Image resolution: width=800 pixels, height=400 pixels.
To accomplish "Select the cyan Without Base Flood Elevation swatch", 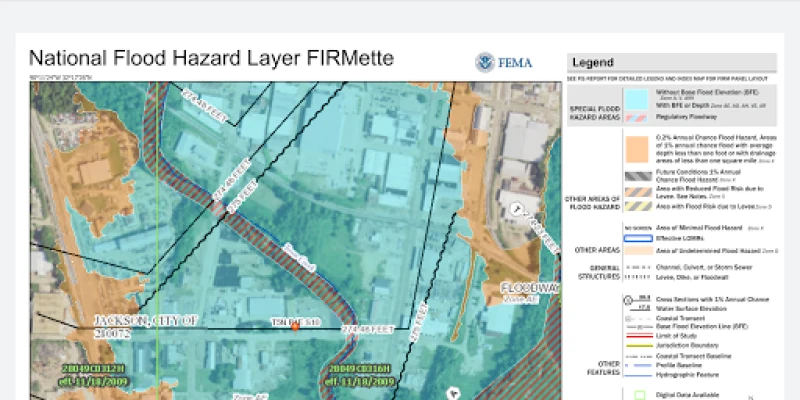I will click(x=636, y=99).
